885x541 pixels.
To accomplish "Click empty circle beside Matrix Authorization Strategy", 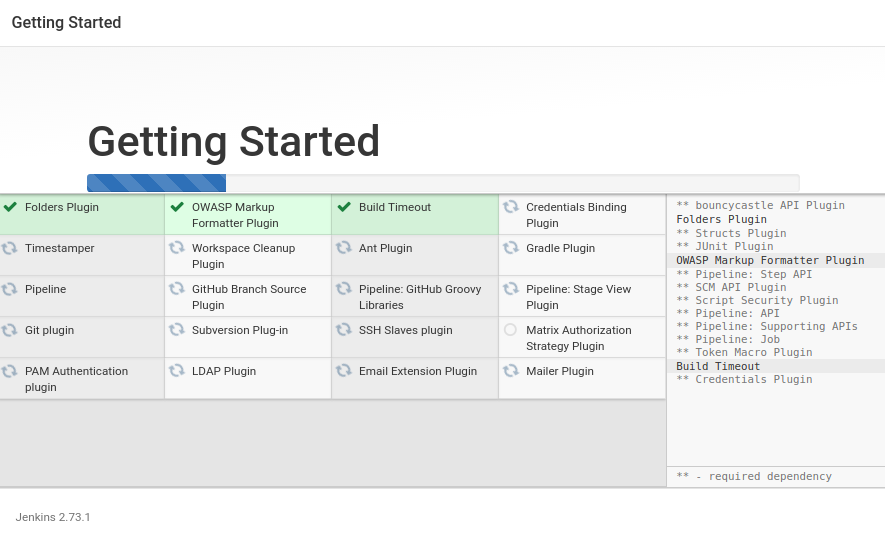I will (x=511, y=330).
